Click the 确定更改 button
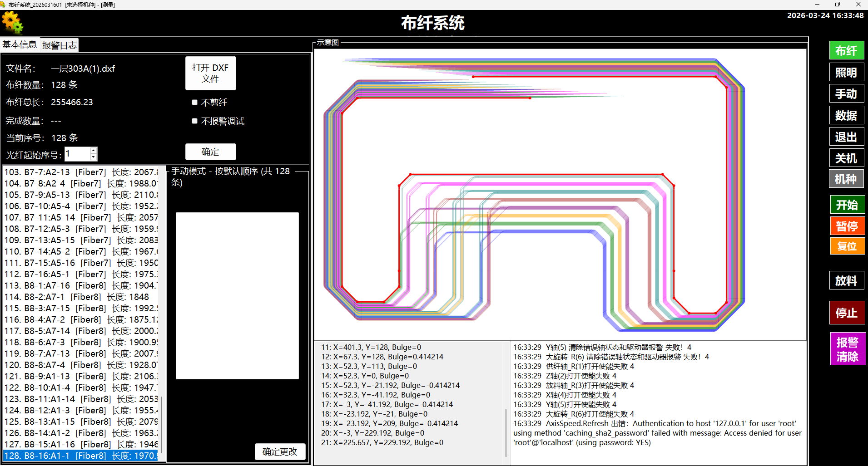Screen dimensions: 868x466 pos(280,451)
